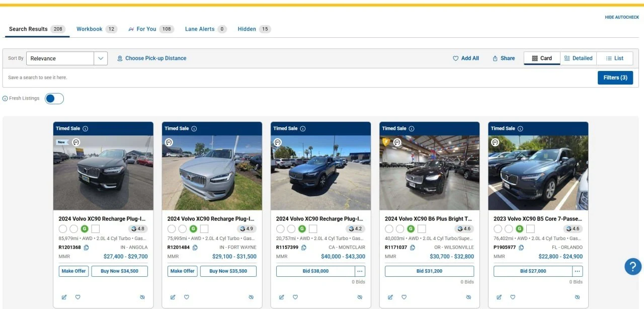Click Buy Now $34,500

click(x=120, y=271)
